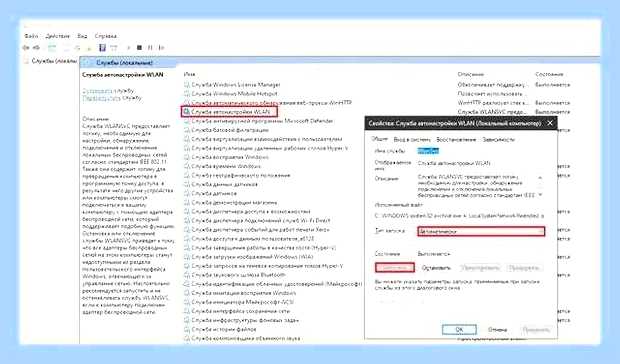Click gear icon of Служба географического положения

point(187,175)
